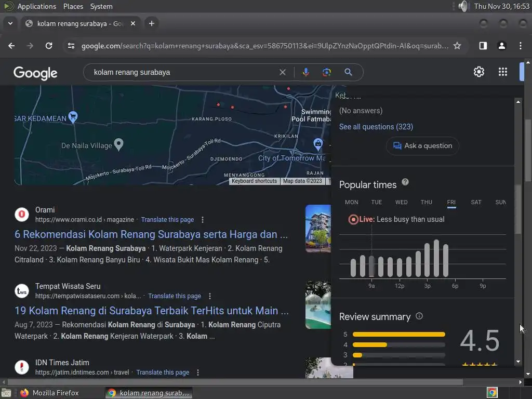Open the Chrome profile menu

click(502, 46)
